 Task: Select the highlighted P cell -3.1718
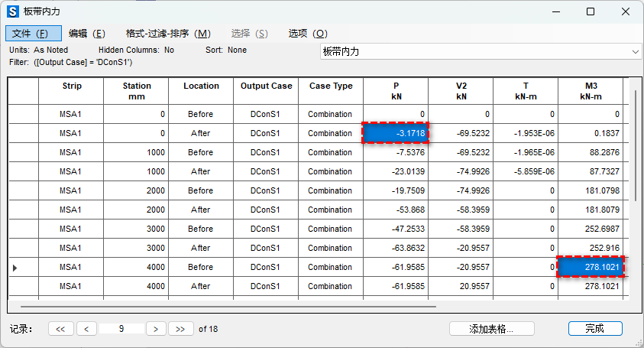pyautogui.click(x=393, y=133)
